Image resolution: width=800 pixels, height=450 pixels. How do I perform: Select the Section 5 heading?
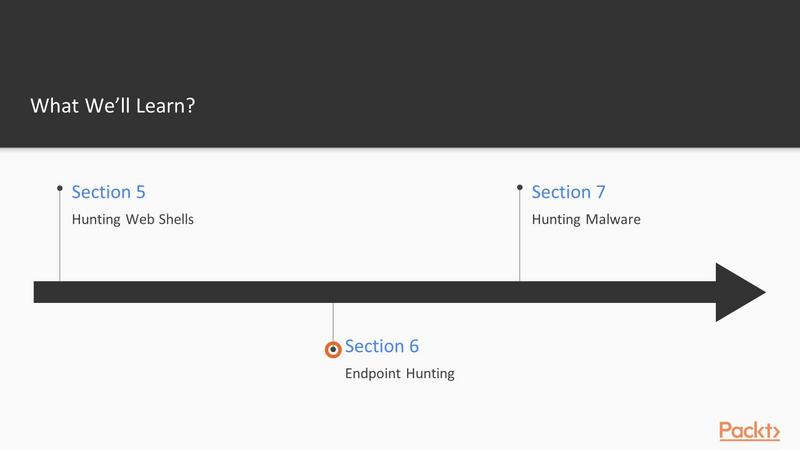[x=108, y=192]
